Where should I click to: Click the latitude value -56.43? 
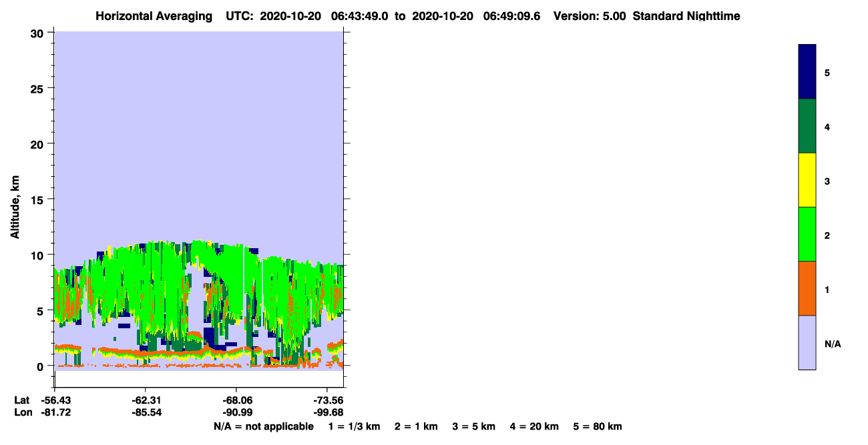click(x=56, y=400)
